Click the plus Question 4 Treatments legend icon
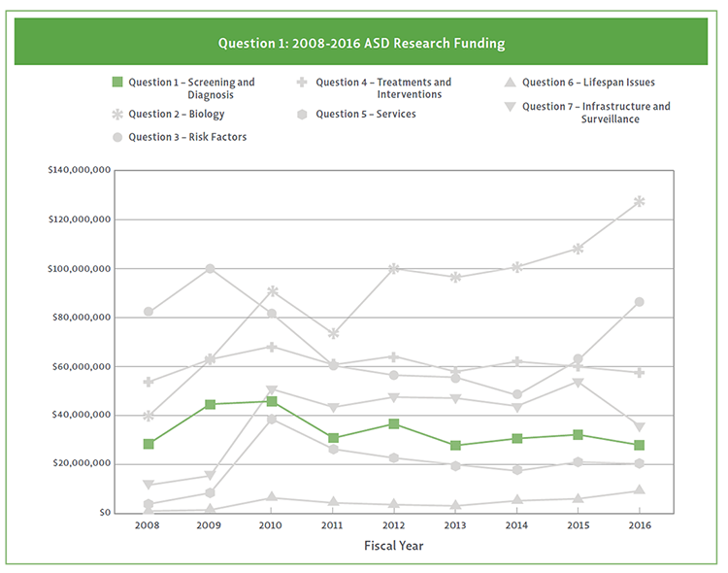Image resolution: width=728 pixels, height=573 pixels. (x=304, y=83)
